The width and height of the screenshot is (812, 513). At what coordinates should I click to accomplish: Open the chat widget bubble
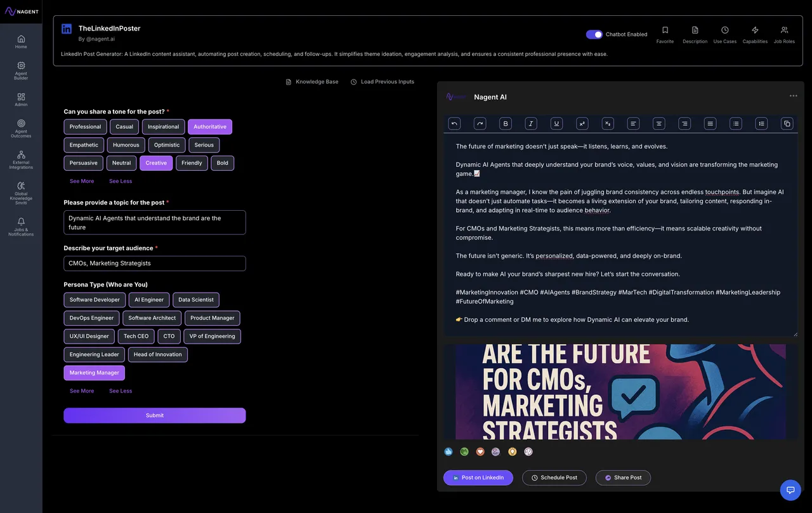[790, 490]
